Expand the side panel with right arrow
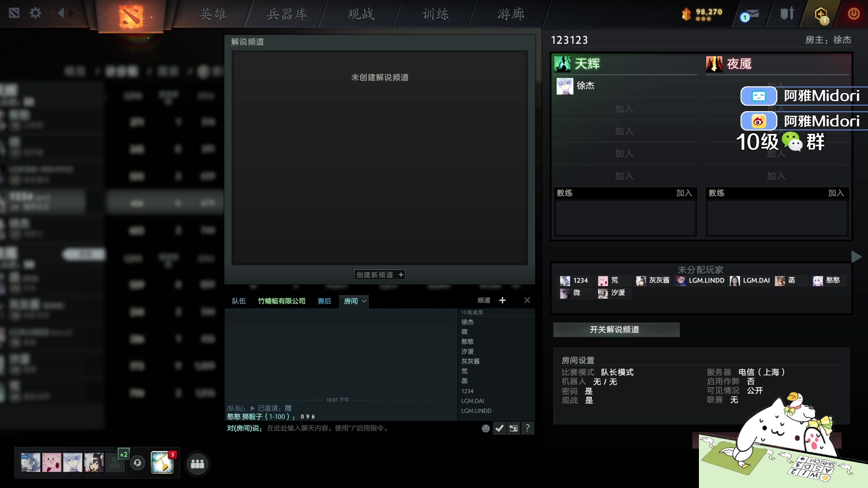Viewport: 868px width, 488px height. tap(856, 257)
